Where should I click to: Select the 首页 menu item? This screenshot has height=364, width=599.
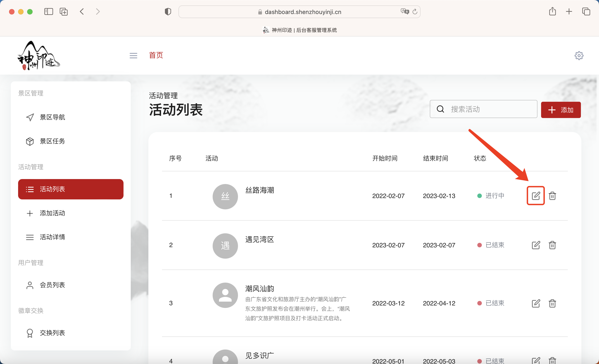(156, 55)
